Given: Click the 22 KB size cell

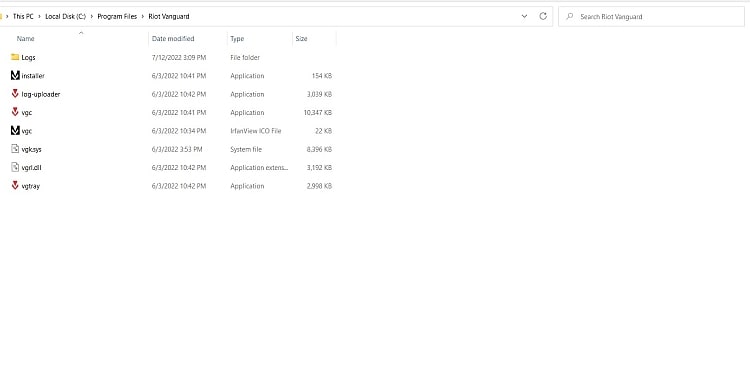Looking at the screenshot, I should 323,131.
